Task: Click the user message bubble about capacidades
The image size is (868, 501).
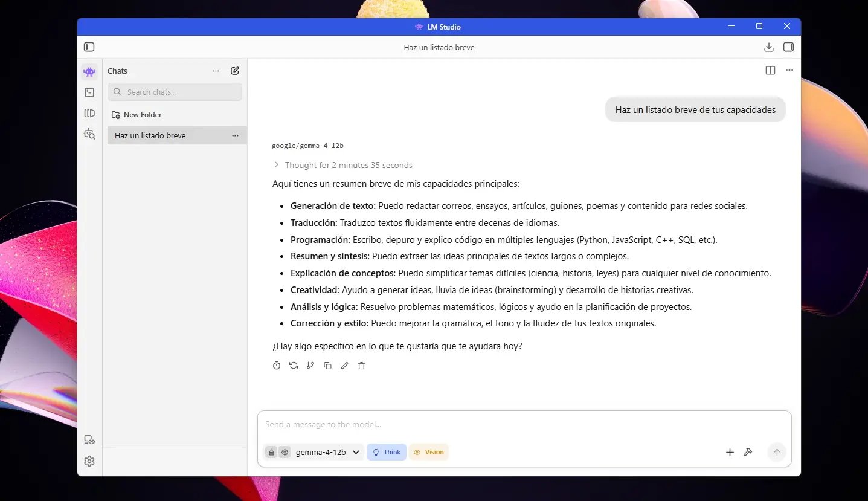Action: tap(695, 110)
